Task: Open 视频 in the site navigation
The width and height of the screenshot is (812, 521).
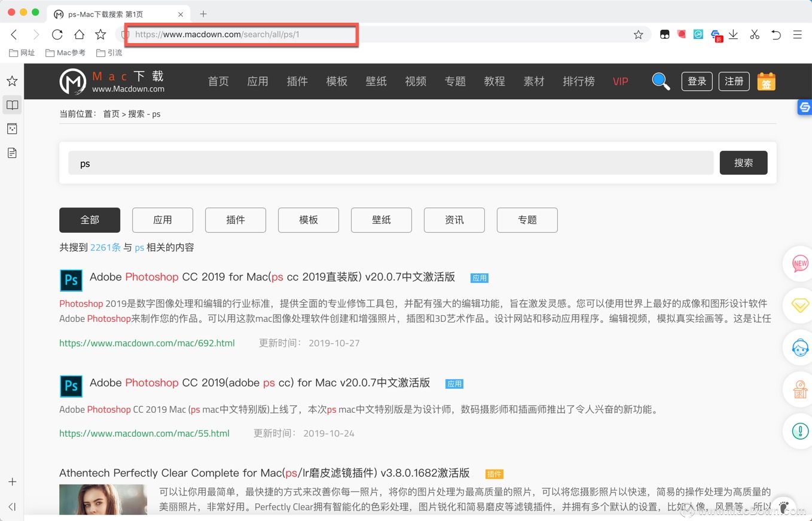Action: coord(416,81)
